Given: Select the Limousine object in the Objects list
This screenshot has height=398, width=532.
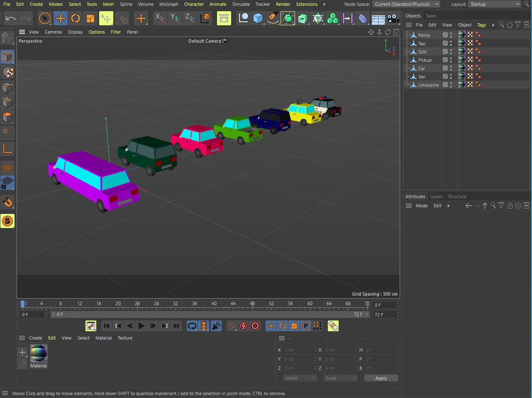Looking at the screenshot, I should coord(428,85).
